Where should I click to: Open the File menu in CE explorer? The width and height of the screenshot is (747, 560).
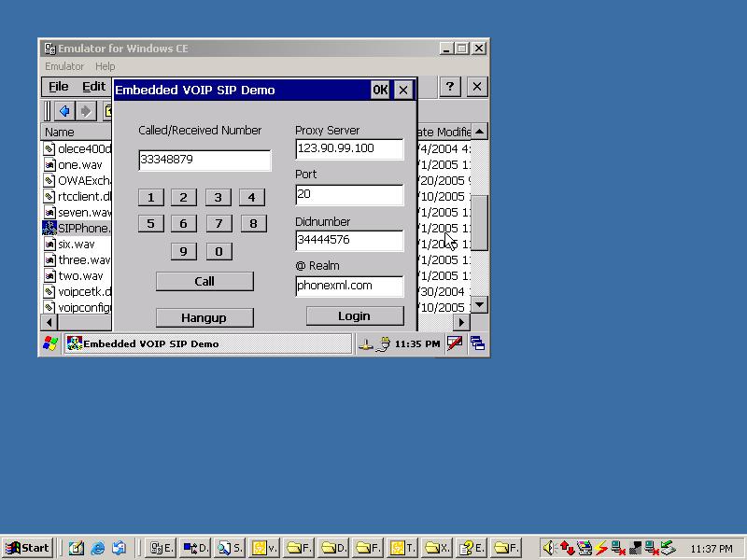coord(59,87)
